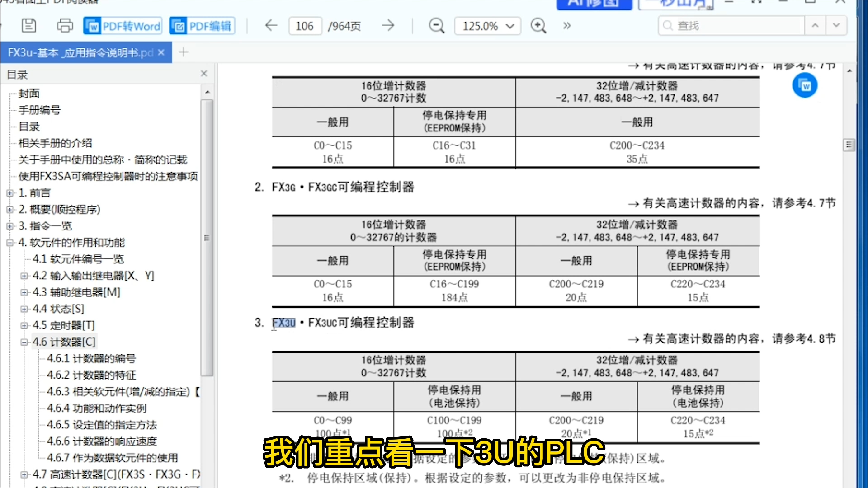Click document scroll up arrow
This screenshot has width=868, height=488.
tap(849, 71)
